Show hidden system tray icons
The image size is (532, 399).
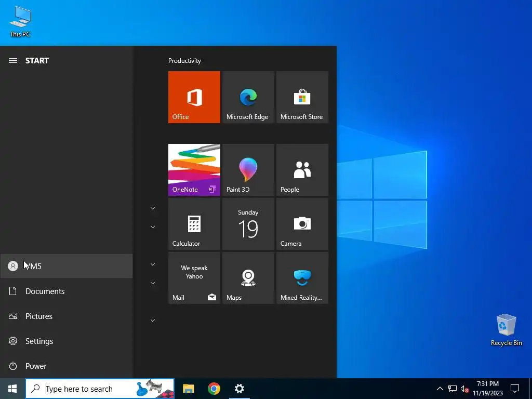click(440, 389)
